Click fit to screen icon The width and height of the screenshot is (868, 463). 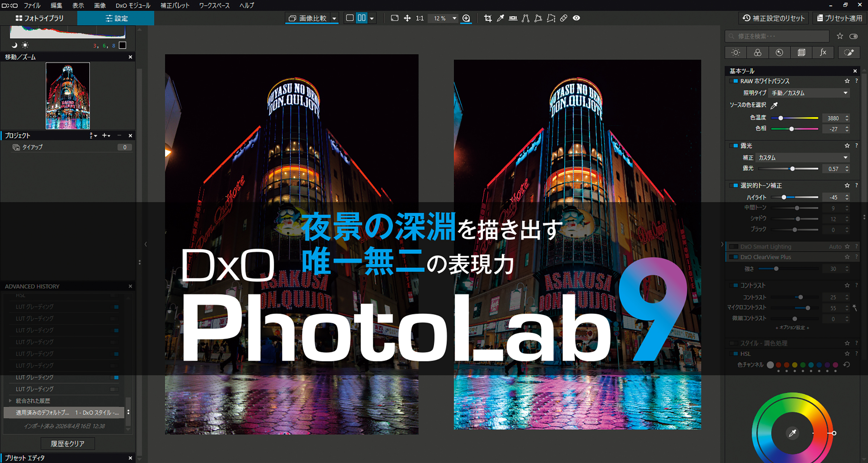click(395, 18)
